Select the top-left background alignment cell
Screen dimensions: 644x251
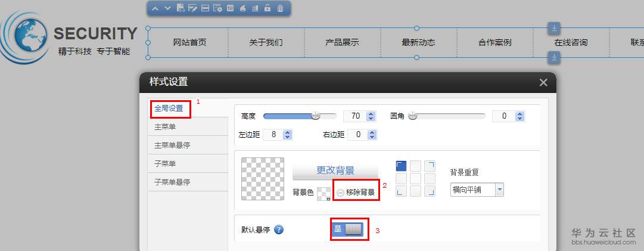(x=402, y=166)
